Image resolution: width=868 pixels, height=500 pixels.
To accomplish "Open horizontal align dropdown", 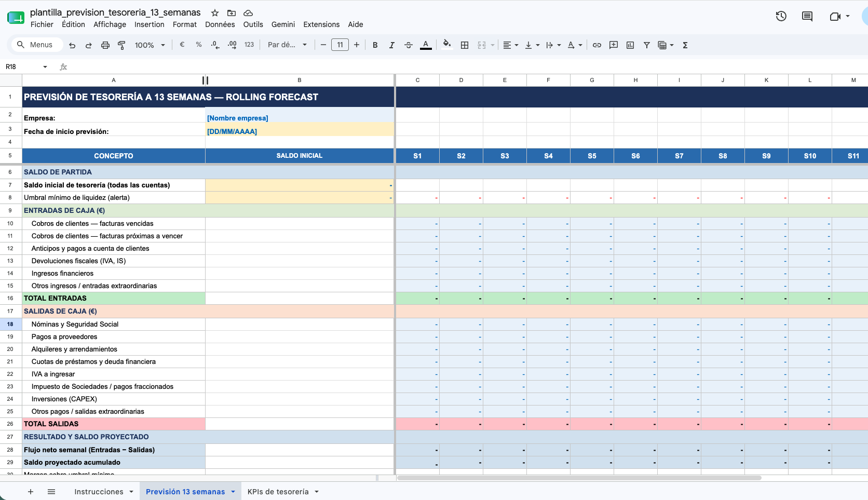I will pyautogui.click(x=511, y=45).
